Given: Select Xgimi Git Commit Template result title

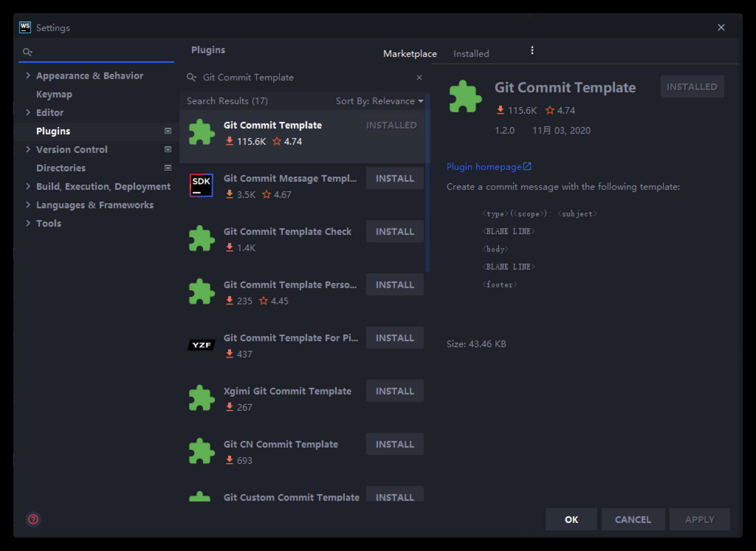Looking at the screenshot, I should coord(287,391).
